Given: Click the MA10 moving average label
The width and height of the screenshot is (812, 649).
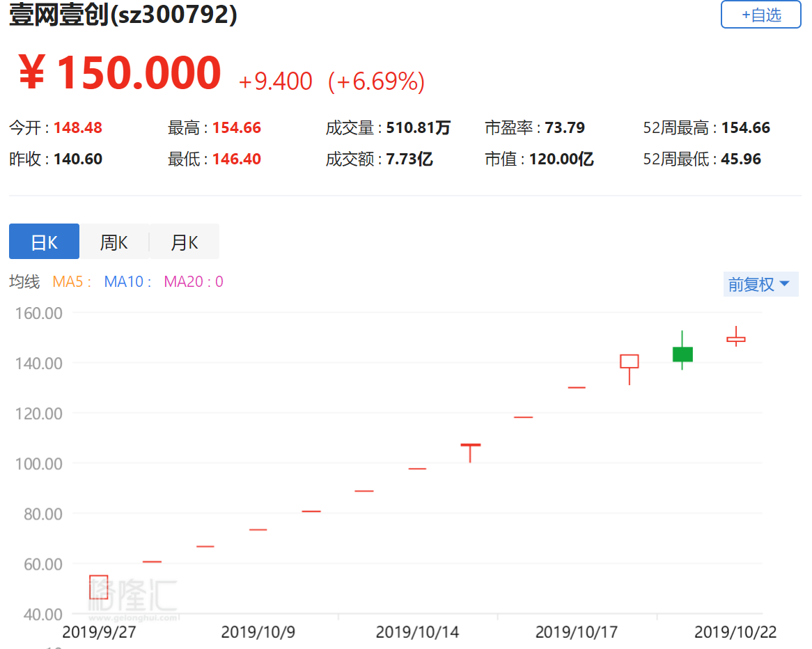Looking at the screenshot, I should pos(127,281).
